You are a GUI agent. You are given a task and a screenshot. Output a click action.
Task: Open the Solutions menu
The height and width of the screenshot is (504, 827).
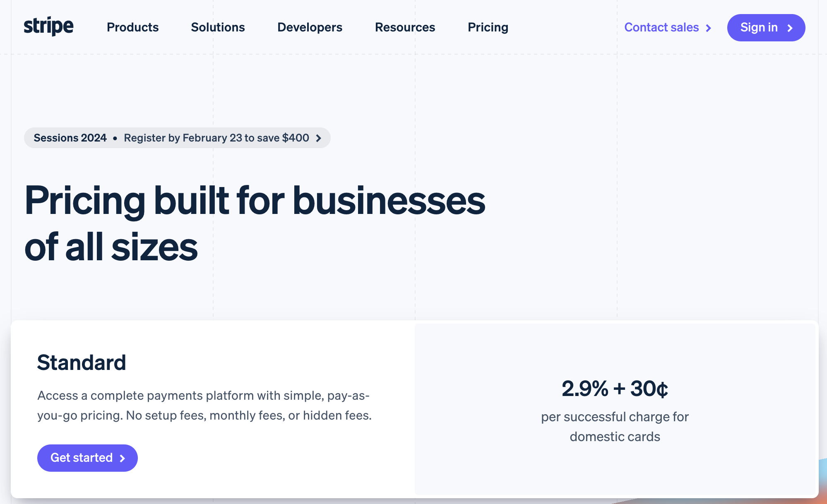pos(218,27)
